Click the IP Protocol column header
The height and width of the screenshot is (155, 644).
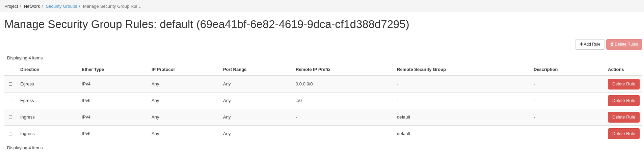(x=163, y=70)
